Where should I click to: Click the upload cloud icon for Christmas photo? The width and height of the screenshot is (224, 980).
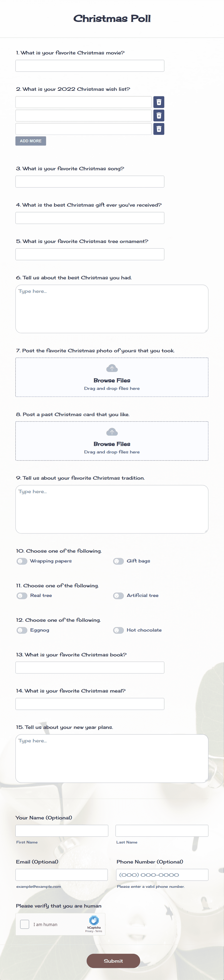[x=112, y=368]
